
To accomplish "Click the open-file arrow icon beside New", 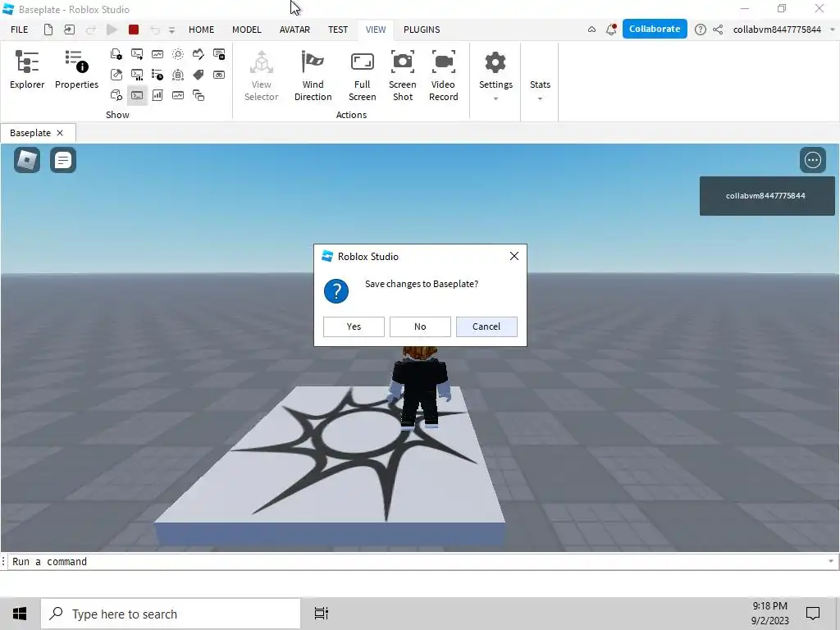I will pos(69,30).
